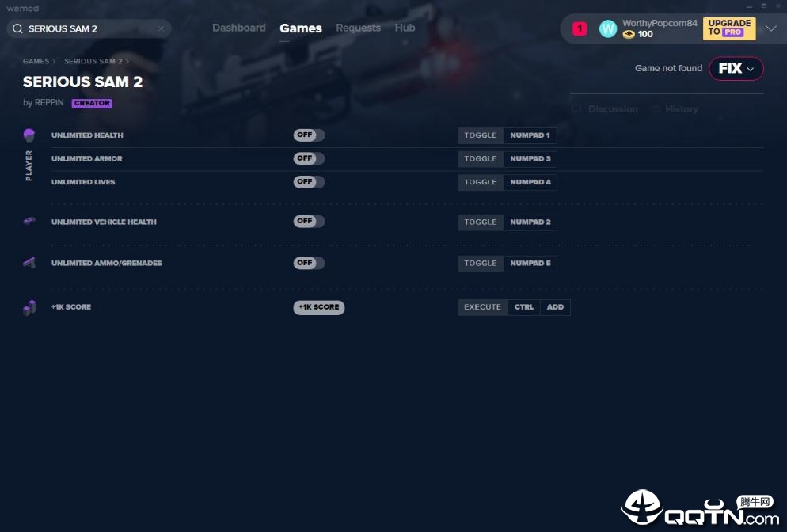Click the Unlimited Vehicle Health cheat name
Viewport: 787px width, 532px height.
[104, 222]
